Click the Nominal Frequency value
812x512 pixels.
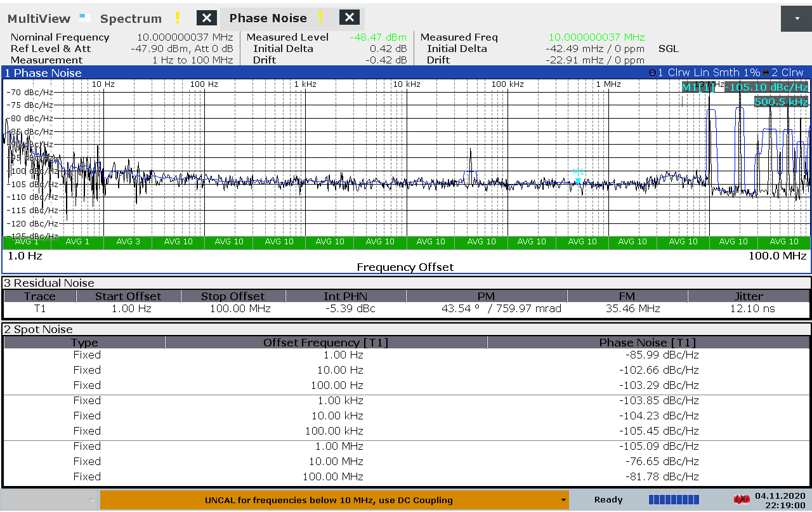tap(185, 37)
